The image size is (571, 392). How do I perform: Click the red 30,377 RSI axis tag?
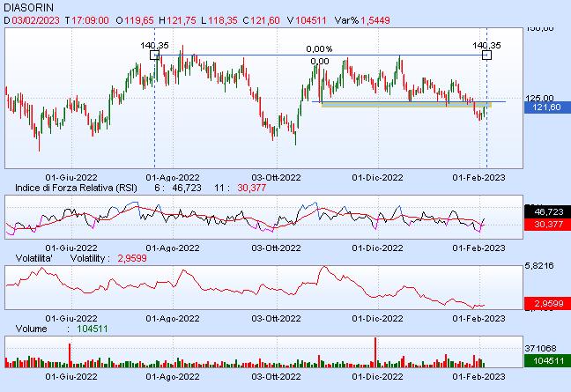pos(548,225)
